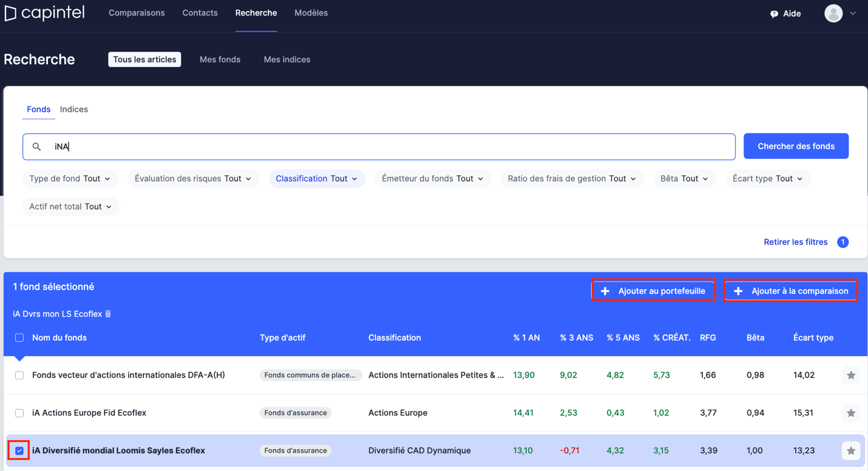Viewport: 868px width, 471px height.
Task: Click Ajouter à la comparaison button
Action: [791, 291]
